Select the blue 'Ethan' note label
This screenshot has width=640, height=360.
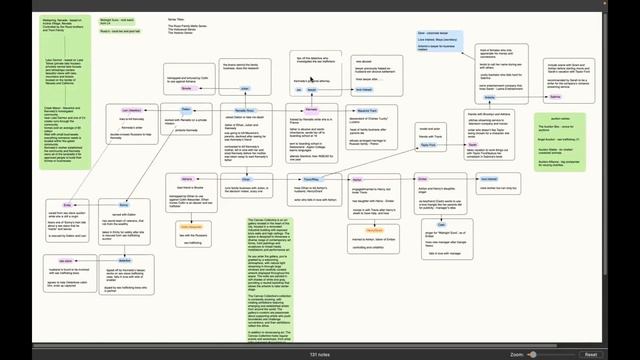[x=246, y=179]
